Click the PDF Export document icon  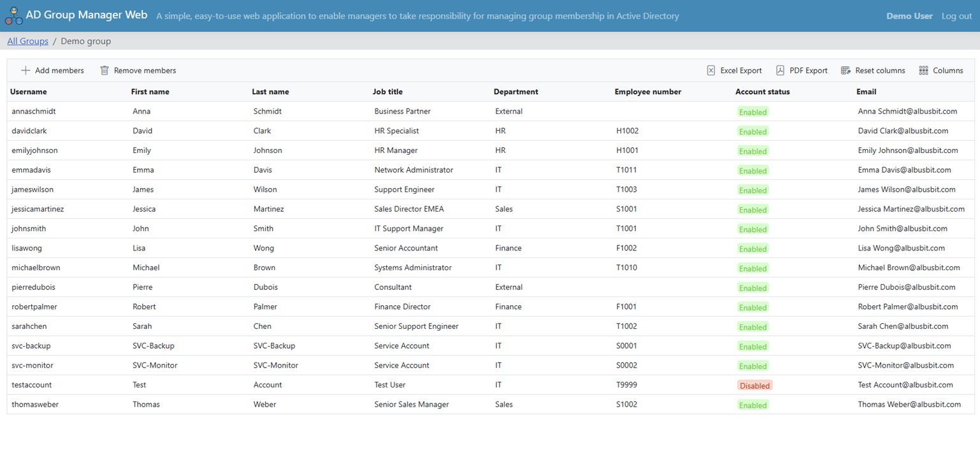[780, 71]
